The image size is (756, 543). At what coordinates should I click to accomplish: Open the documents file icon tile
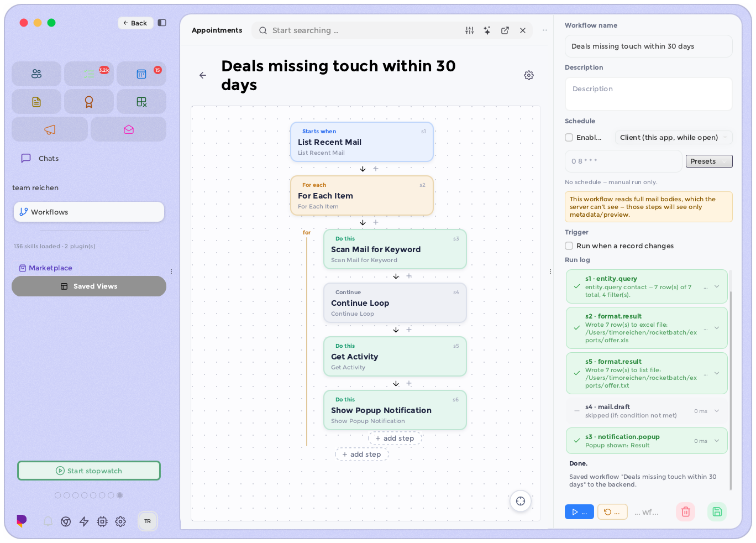36,102
